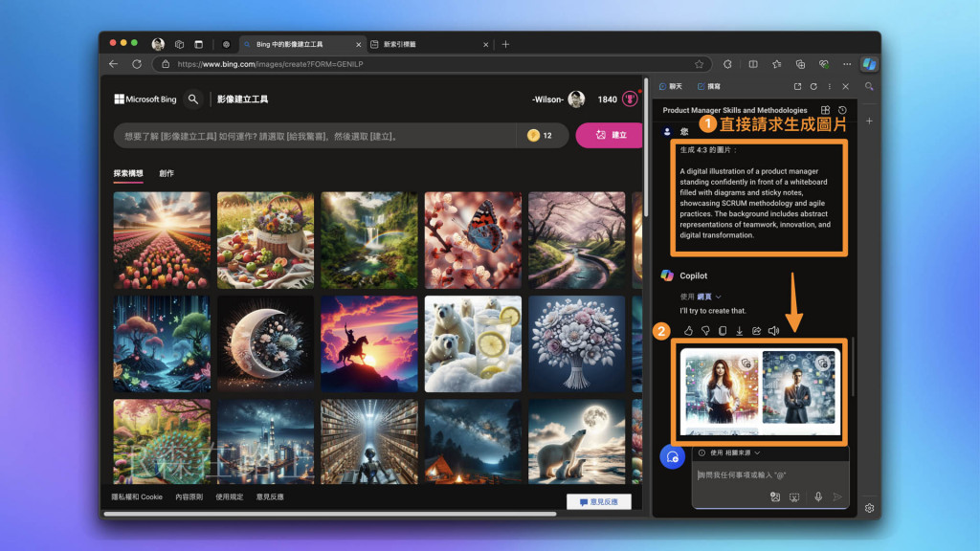
Task: Switch to the Bing 中的影像建立工具 tab
Action: point(301,44)
